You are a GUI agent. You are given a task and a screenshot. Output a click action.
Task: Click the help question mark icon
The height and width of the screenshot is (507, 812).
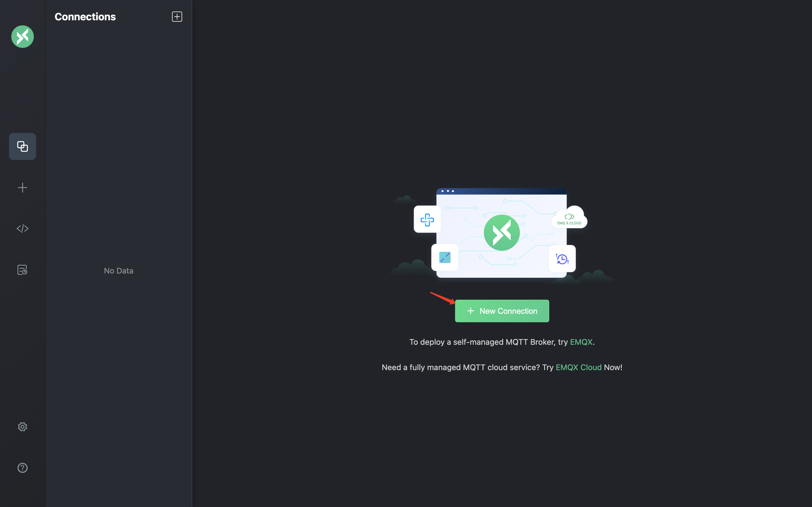pos(22,467)
